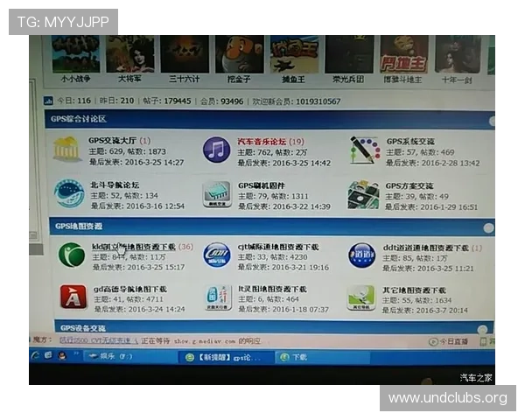Click last post date 2016-3-24 14:24

coord(157,310)
